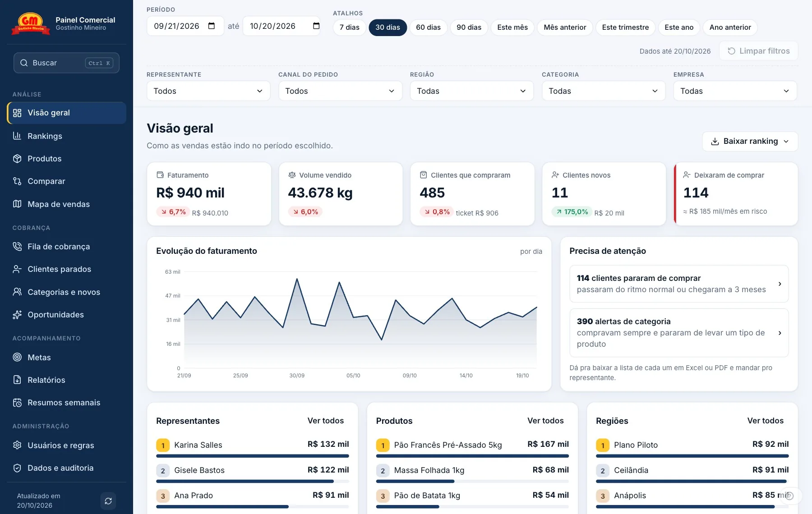Viewport: 812px width, 514px height.
Task: Go to Resumos semanais in sidebar
Action: click(x=66, y=403)
